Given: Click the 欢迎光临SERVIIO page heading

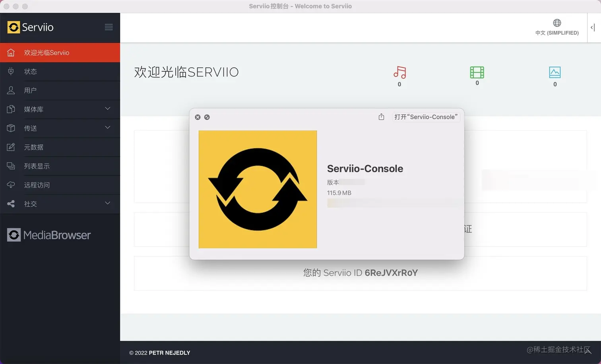Looking at the screenshot, I should pos(186,72).
